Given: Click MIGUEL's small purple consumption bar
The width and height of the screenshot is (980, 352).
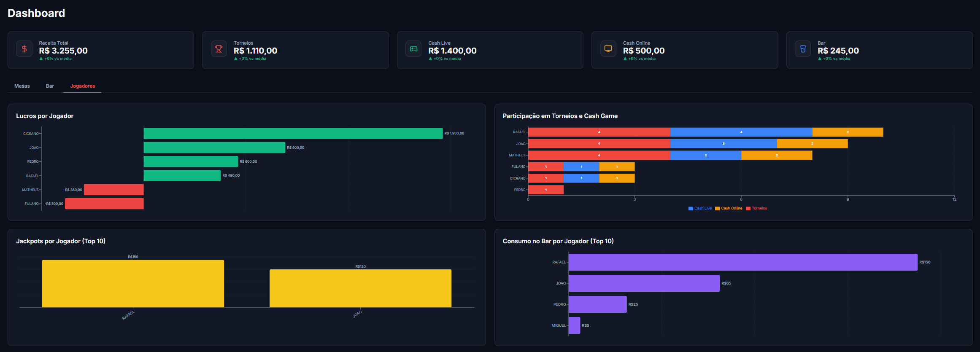Looking at the screenshot, I should pos(575,325).
